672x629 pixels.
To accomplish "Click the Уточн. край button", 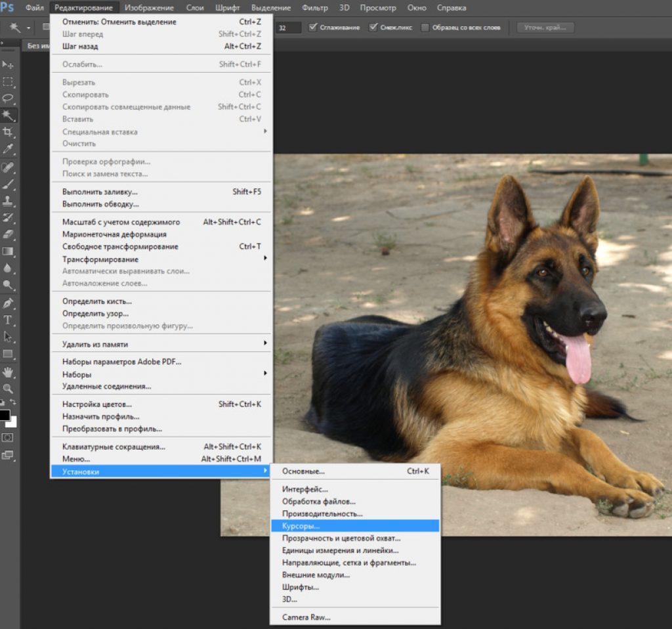I will click(545, 28).
